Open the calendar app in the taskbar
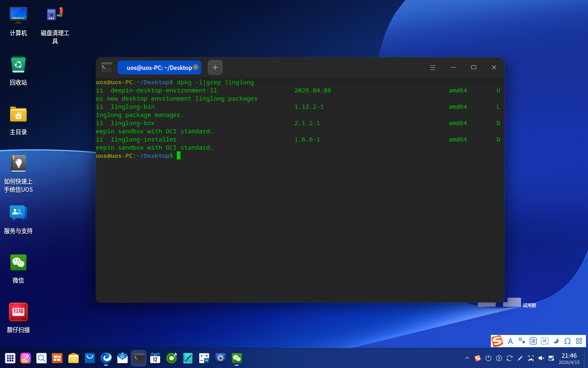Image resolution: width=588 pixels, height=368 pixels. click(x=155, y=358)
